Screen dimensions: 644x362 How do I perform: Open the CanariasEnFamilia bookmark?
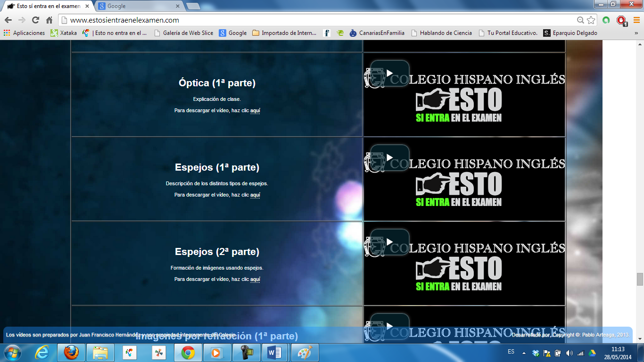coord(377,33)
